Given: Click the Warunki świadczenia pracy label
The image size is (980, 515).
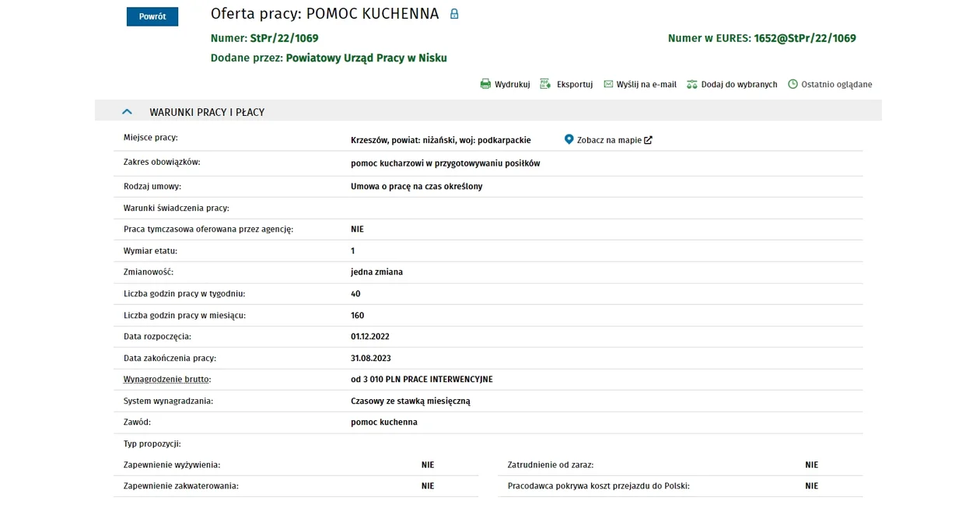Looking at the screenshot, I should 177,208.
